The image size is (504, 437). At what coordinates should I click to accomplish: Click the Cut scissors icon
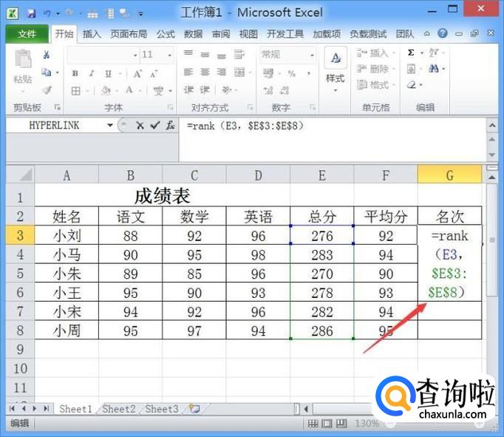47,55
